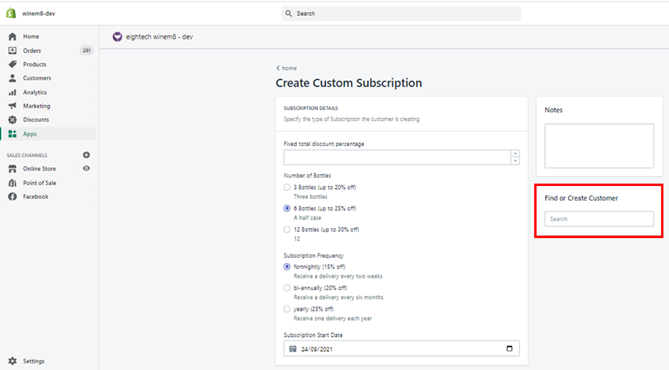Click calendar icon left of start date
This screenshot has width=669, height=370.
tap(293, 349)
